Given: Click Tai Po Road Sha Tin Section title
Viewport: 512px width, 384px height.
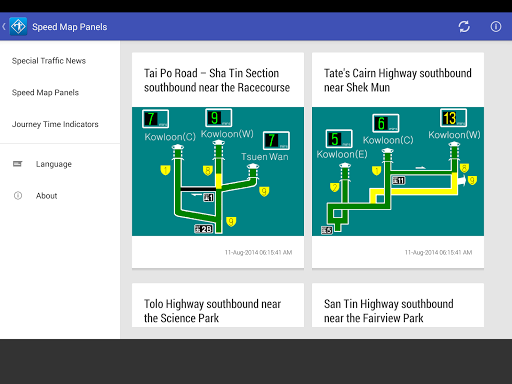Looking at the screenshot, I should (x=217, y=80).
